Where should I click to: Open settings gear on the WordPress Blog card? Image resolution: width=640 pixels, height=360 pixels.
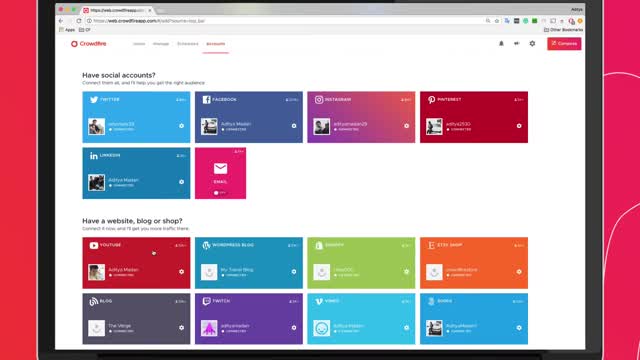pos(294,272)
